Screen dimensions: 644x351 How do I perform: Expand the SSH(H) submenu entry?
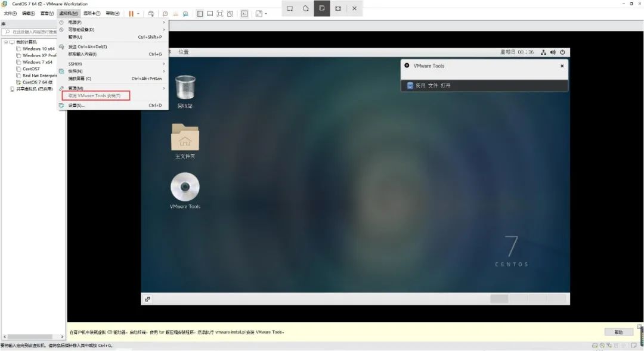(x=113, y=64)
